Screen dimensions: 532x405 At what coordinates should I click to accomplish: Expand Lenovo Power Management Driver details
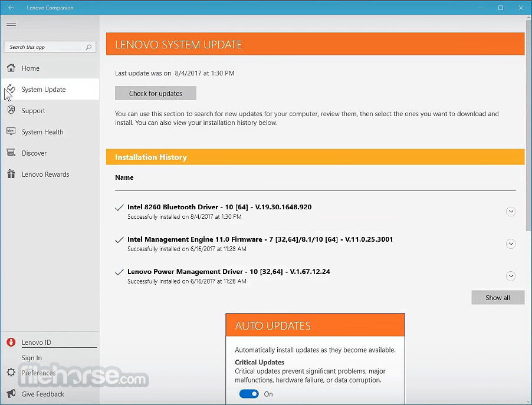click(511, 276)
